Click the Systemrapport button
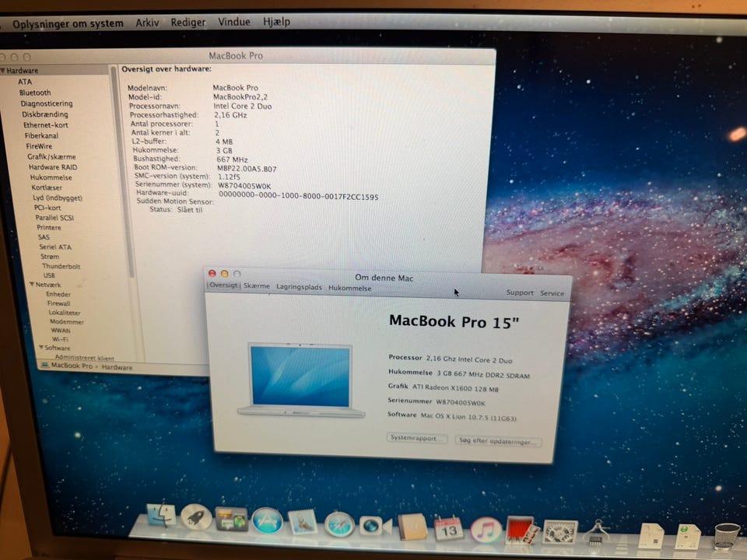The width and height of the screenshot is (747, 560). [x=417, y=438]
